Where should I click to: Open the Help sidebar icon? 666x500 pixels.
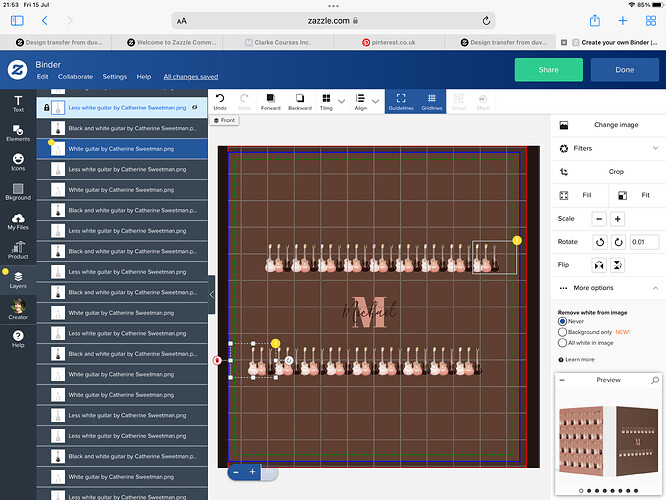click(18, 339)
